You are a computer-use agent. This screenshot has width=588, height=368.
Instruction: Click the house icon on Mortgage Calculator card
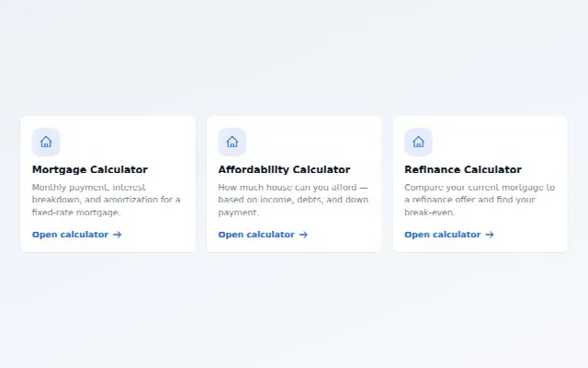[46, 142]
